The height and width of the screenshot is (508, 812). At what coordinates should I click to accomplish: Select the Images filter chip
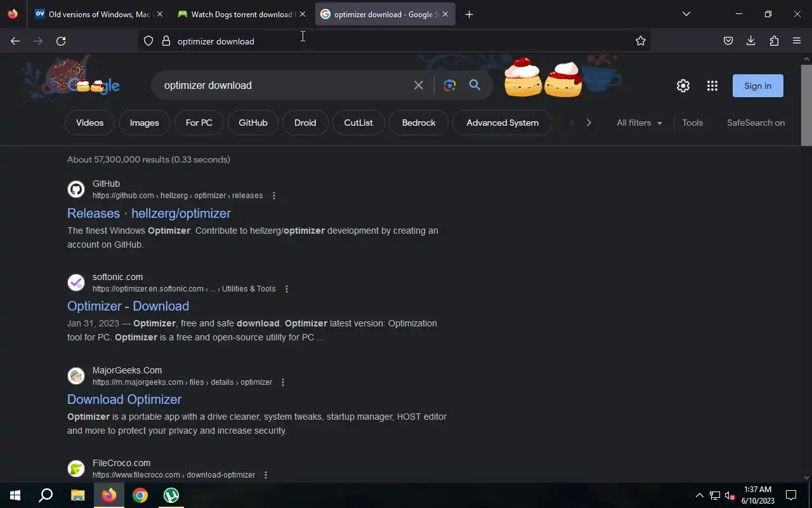click(x=144, y=123)
